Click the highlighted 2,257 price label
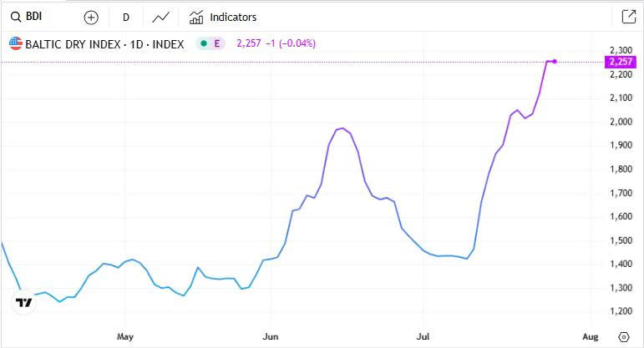This screenshot has width=644, height=348. pos(621,62)
